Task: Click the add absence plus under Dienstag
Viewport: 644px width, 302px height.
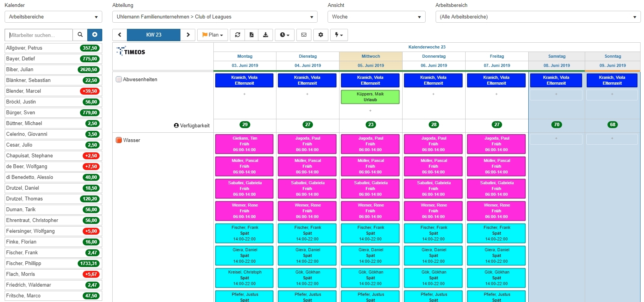Action: (307, 94)
